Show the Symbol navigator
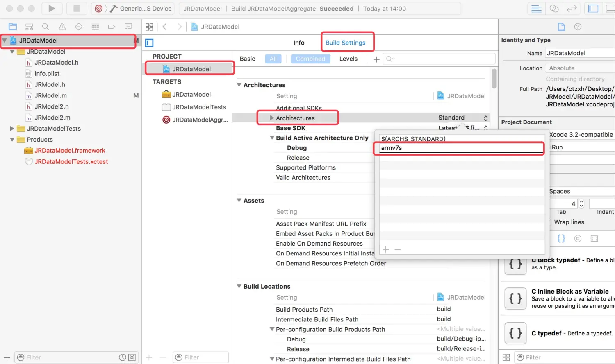615x364 pixels. coord(29,27)
